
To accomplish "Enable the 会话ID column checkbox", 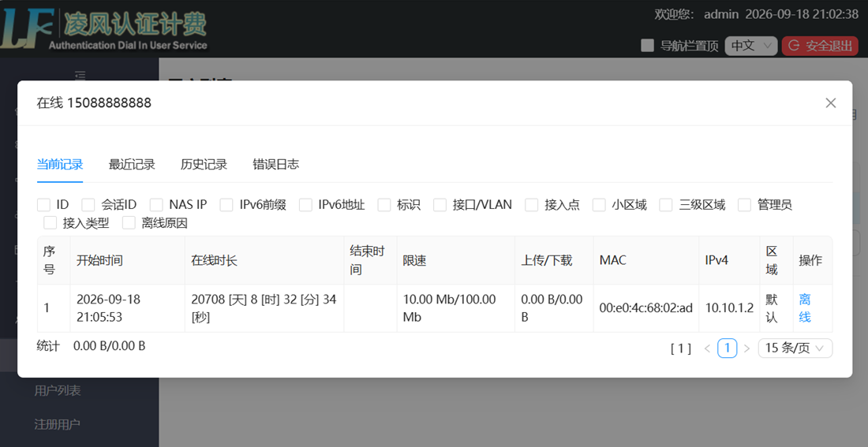I will [88, 205].
